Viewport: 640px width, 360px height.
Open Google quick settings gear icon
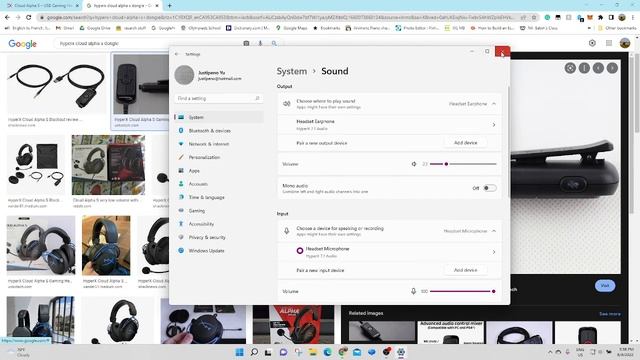(x=592, y=43)
